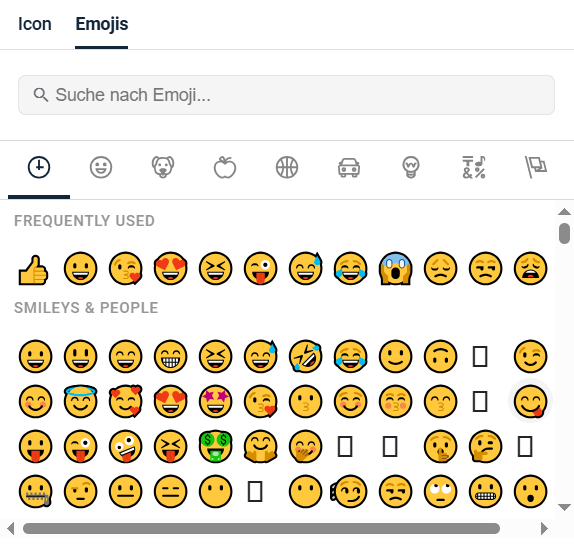Choose the thinking face emoji

(x=485, y=446)
